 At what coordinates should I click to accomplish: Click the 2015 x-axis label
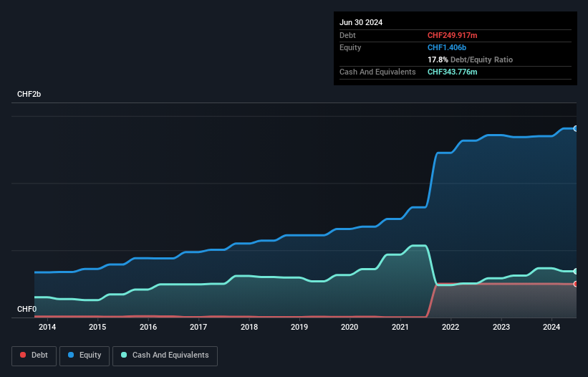[97, 327]
